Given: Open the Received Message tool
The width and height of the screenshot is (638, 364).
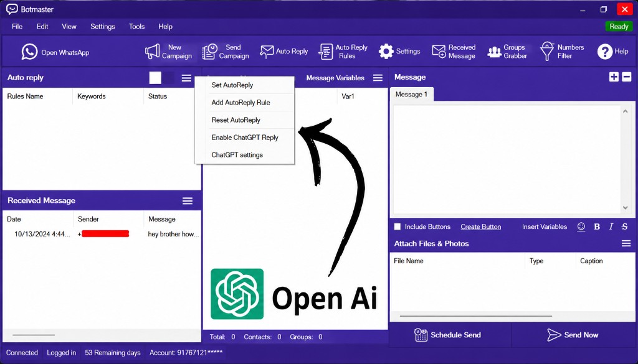Looking at the screenshot, I should (454, 52).
